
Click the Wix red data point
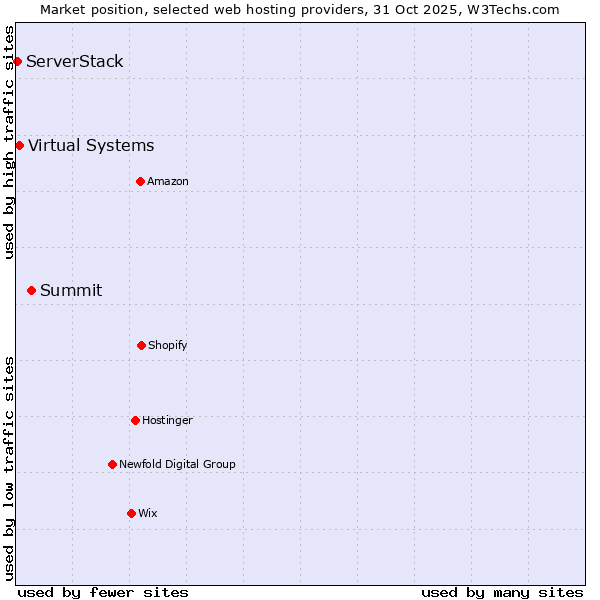point(131,513)
